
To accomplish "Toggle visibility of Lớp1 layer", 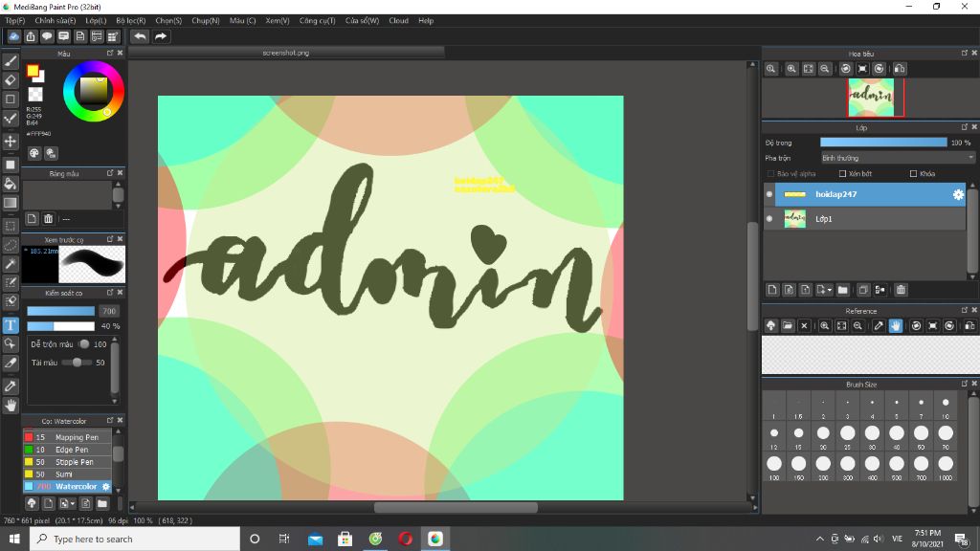I will [x=769, y=219].
